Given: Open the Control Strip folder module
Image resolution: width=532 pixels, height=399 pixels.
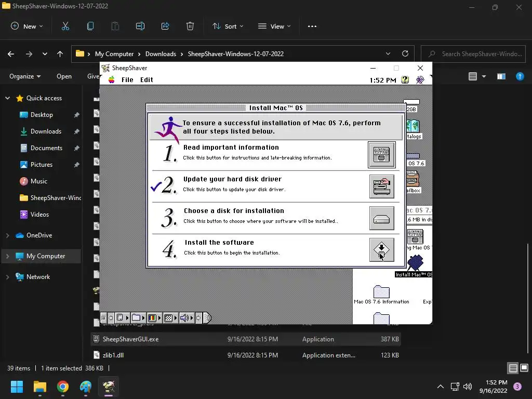Looking at the screenshot, I should point(138,318).
